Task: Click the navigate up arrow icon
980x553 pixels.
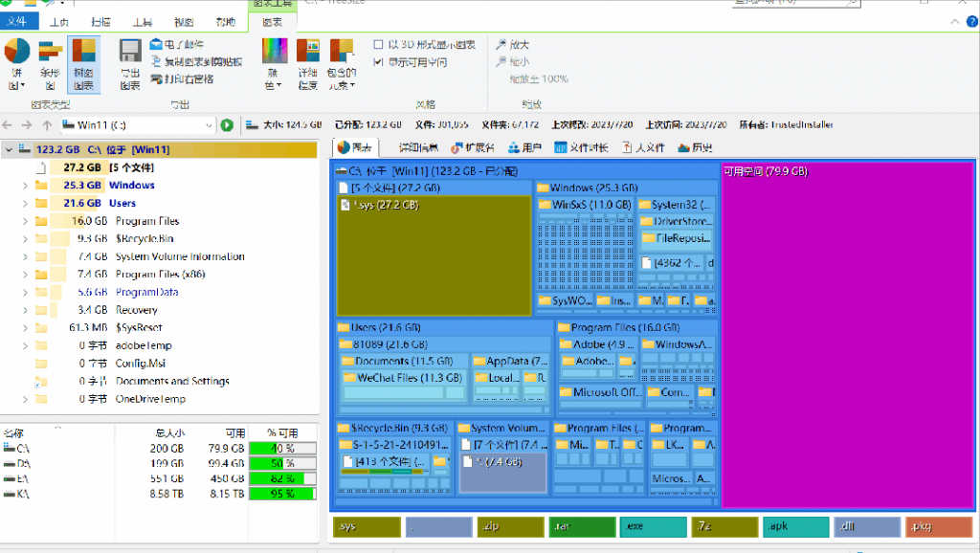Action: coord(47,124)
